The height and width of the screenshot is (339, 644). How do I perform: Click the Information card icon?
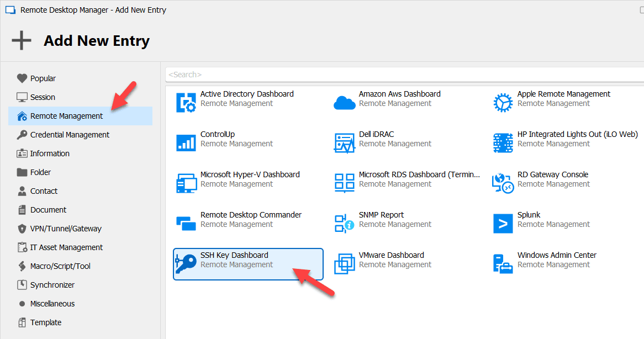(22, 153)
